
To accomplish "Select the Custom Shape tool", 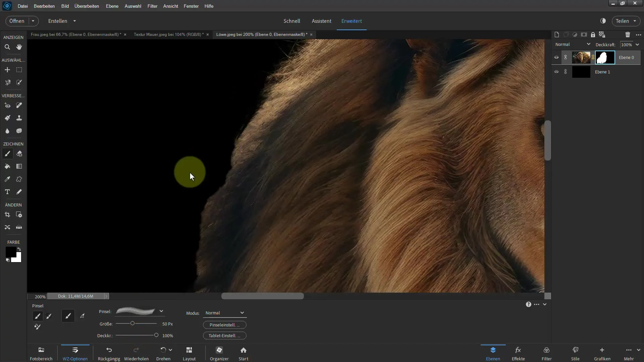I will coord(19,179).
